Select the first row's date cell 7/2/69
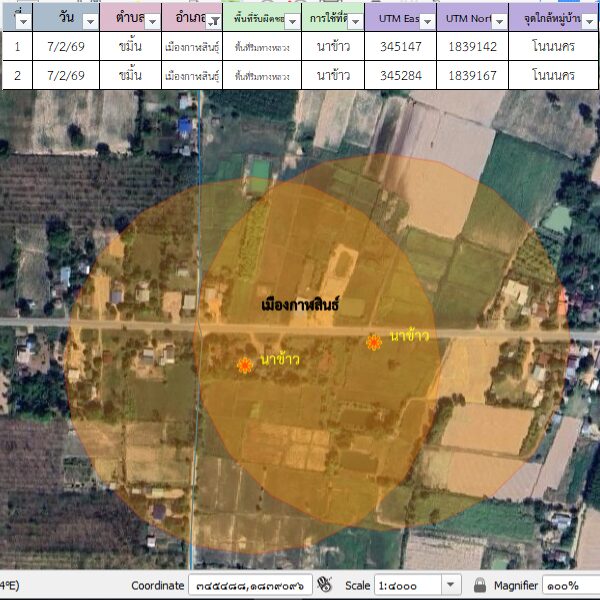 (x=66, y=46)
